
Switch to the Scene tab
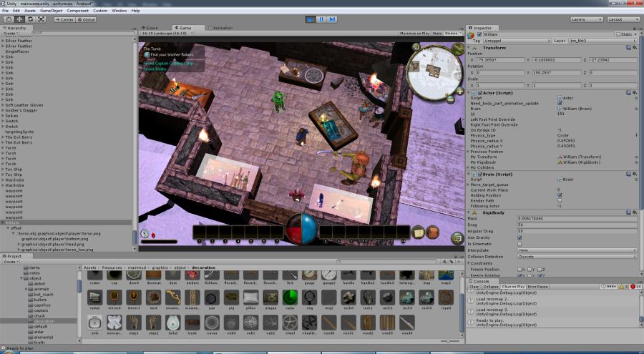(x=151, y=27)
